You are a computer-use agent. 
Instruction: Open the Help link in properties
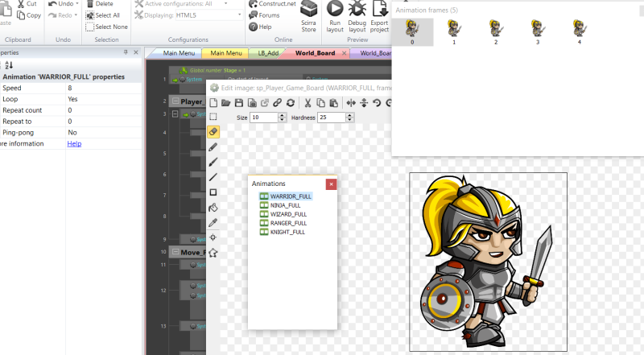[74, 143]
